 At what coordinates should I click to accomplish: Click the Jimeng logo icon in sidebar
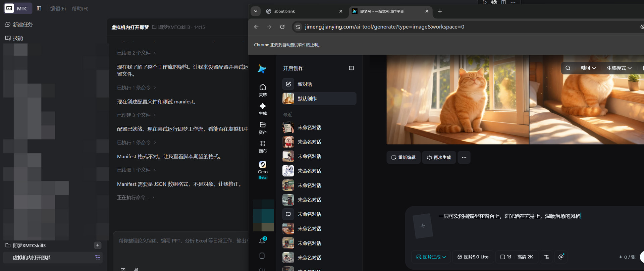pyautogui.click(x=262, y=69)
